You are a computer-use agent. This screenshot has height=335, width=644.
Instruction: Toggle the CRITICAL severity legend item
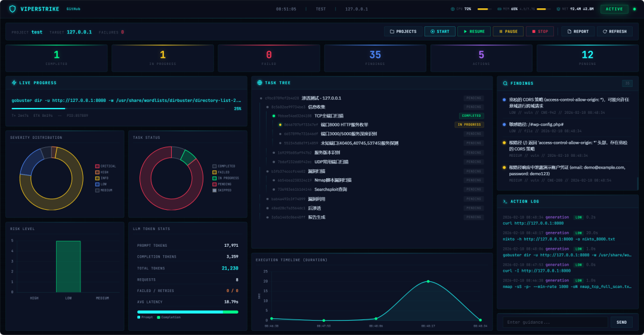(106, 166)
